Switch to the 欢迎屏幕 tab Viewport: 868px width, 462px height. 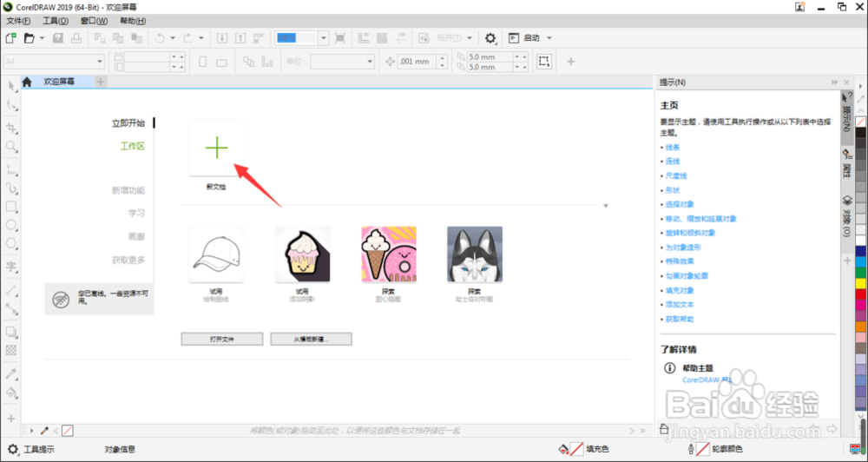59,82
